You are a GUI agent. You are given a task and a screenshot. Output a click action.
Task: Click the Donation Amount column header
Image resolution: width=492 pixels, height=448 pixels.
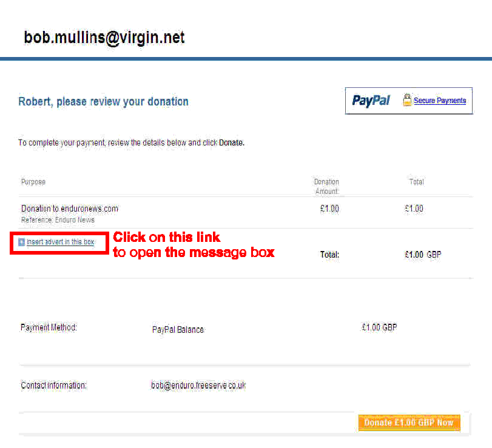pyautogui.click(x=326, y=186)
